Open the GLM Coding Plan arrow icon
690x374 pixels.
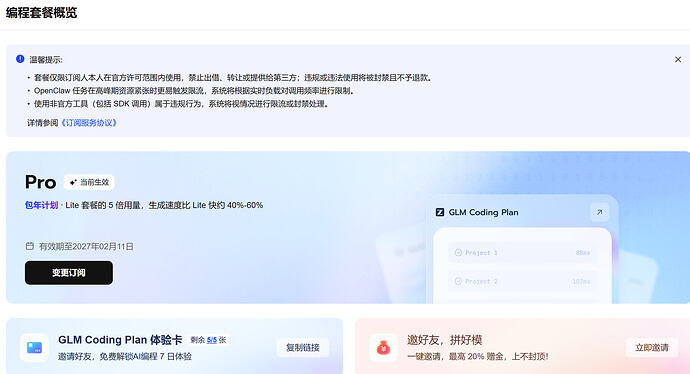[x=599, y=212]
